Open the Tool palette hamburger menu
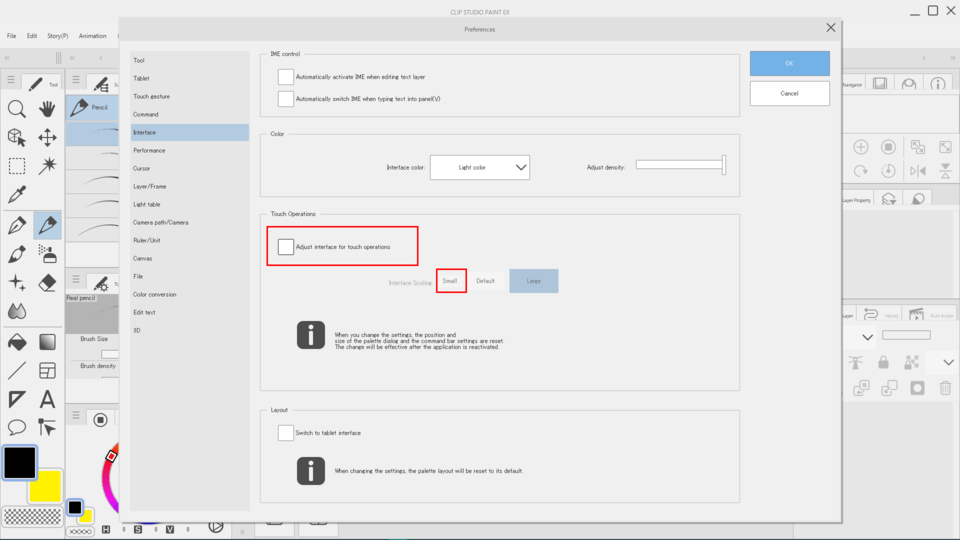 11,80
